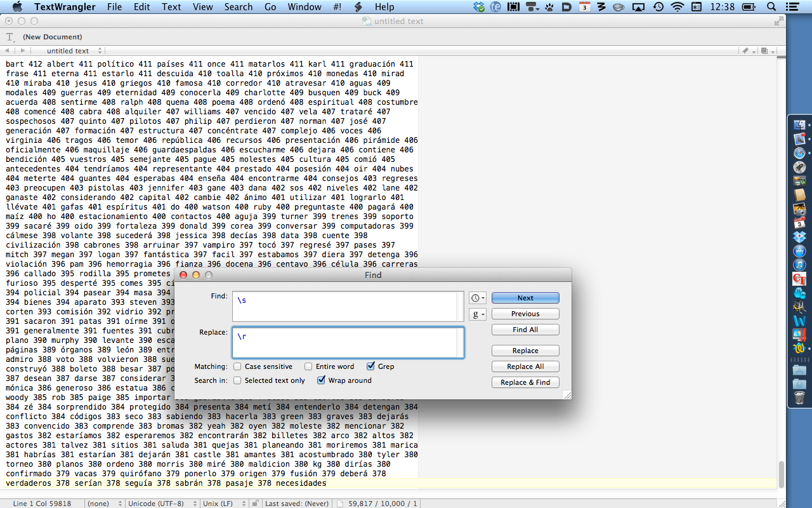This screenshot has width=812, height=508.
Task: Open the marker pencil icon menu
Action: point(748,51)
